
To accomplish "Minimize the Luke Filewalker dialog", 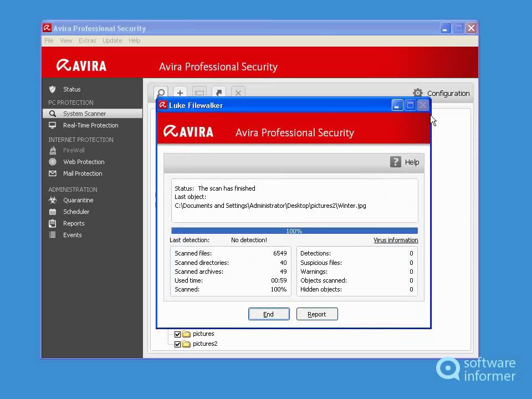I will [397, 105].
